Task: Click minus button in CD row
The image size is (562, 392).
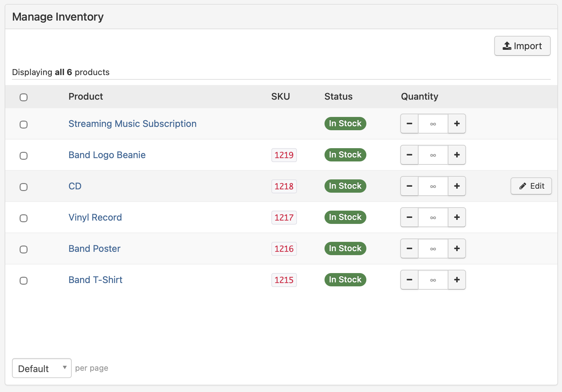Action: point(409,186)
